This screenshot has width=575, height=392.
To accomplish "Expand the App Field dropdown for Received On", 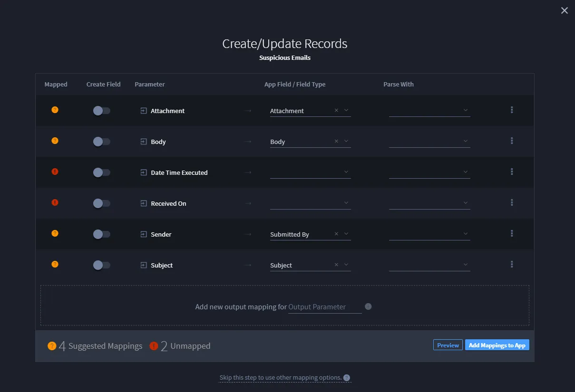I will click(x=346, y=203).
